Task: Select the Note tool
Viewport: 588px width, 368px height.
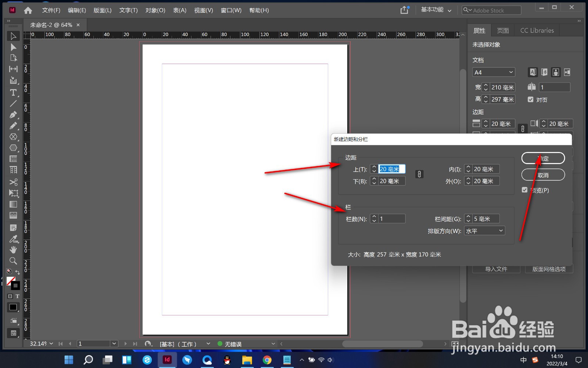Action: pyautogui.click(x=13, y=228)
